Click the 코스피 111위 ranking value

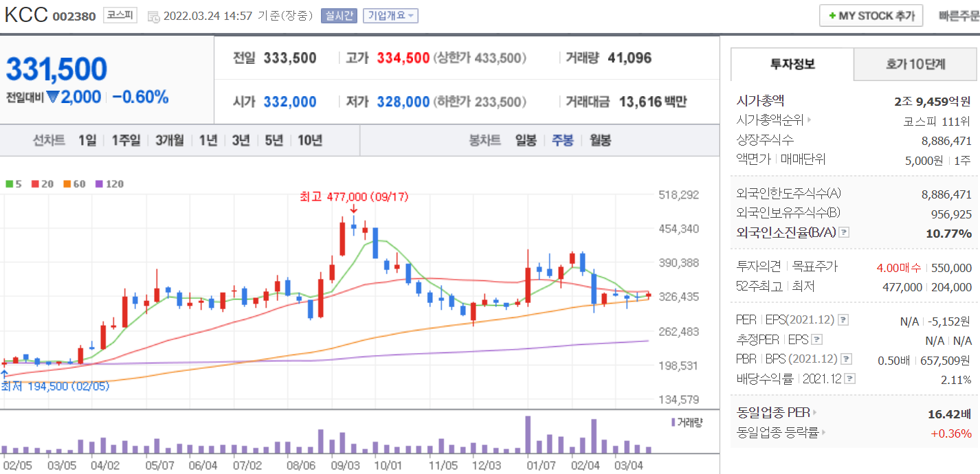937,121
